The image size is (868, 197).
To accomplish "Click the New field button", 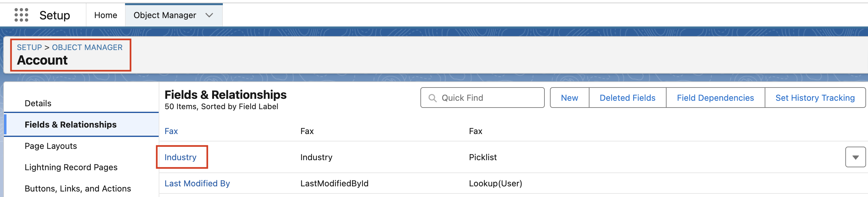I will coord(569,98).
